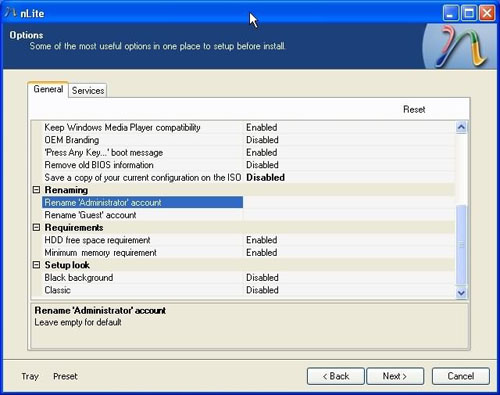Collapse the Setup look group

(x=36, y=265)
